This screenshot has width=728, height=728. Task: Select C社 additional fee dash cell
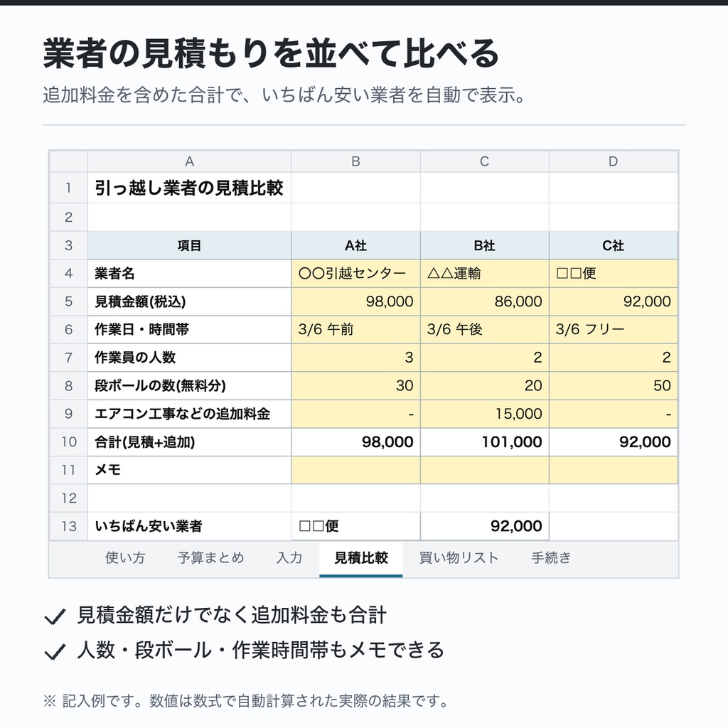pos(614,414)
